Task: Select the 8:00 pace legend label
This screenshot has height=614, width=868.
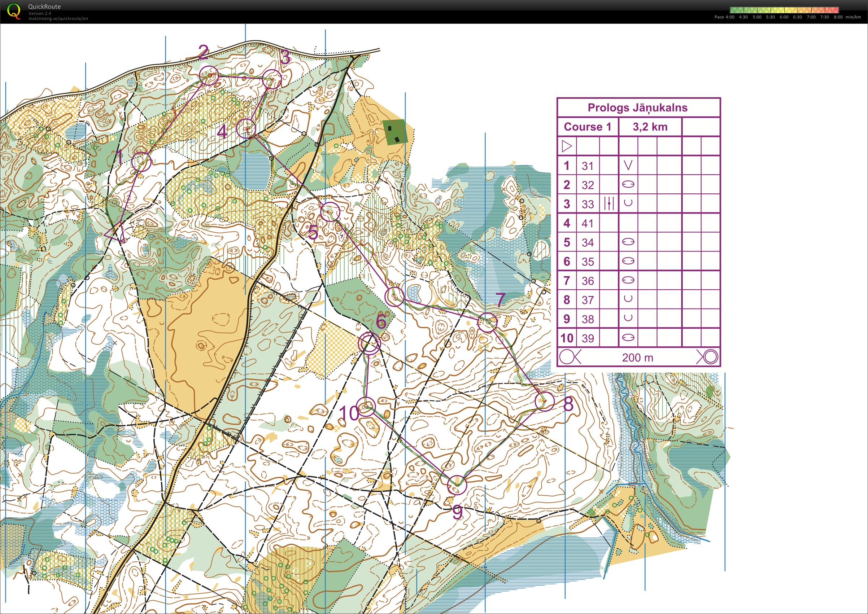Action: 838,17
